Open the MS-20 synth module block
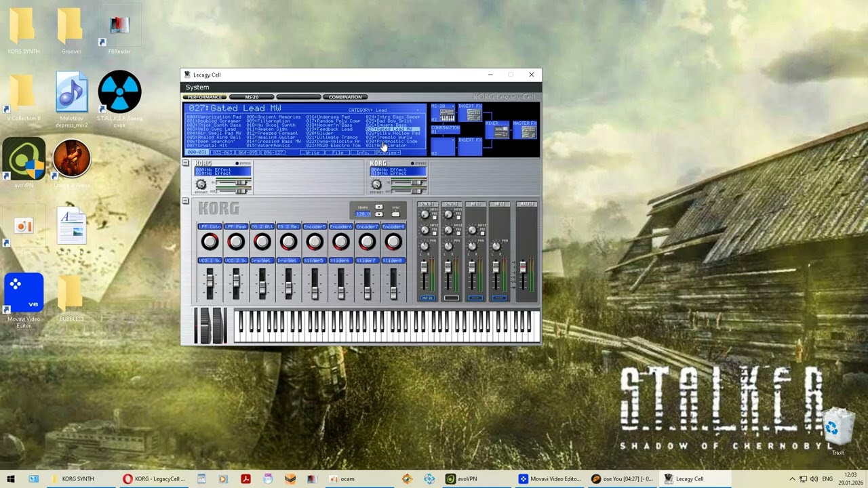Image resolution: width=868 pixels, height=488 pixels. 443,113
